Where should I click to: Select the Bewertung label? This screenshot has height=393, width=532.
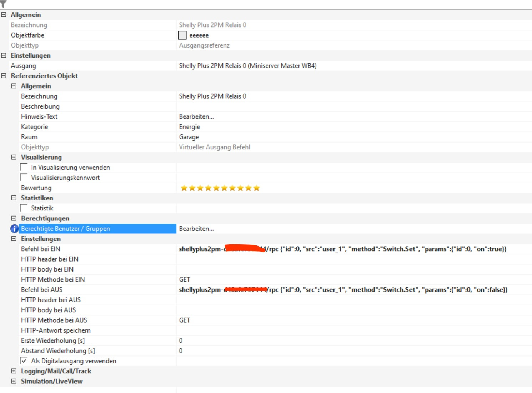(x=36, y=188)
